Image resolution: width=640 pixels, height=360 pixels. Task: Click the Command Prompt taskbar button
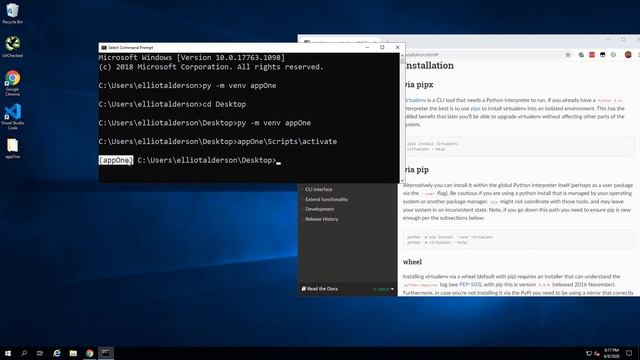pyautogui.click(x=106, y=353)
